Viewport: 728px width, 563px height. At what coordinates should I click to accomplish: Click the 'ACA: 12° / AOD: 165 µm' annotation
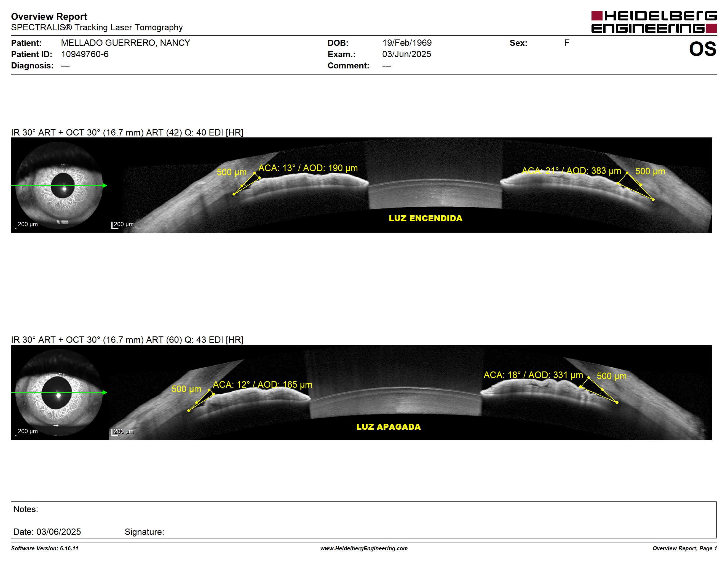pyautogui.click(x=262, y=384)
